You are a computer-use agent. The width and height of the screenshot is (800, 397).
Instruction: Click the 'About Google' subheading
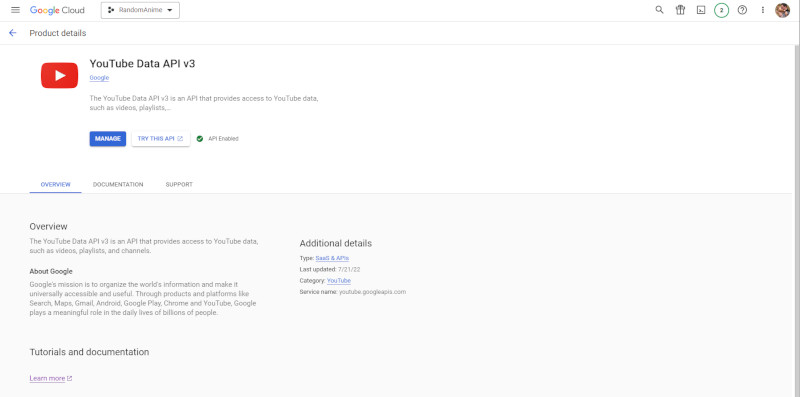[x=51, y=271]
